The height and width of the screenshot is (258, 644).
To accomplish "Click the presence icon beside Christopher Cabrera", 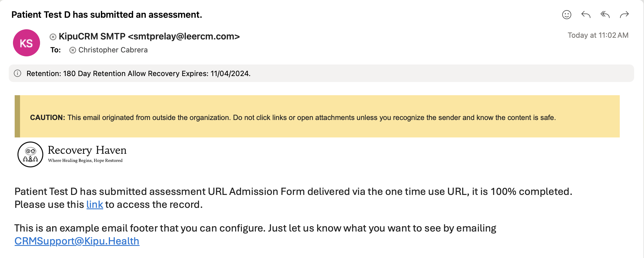I will point(73,50).
